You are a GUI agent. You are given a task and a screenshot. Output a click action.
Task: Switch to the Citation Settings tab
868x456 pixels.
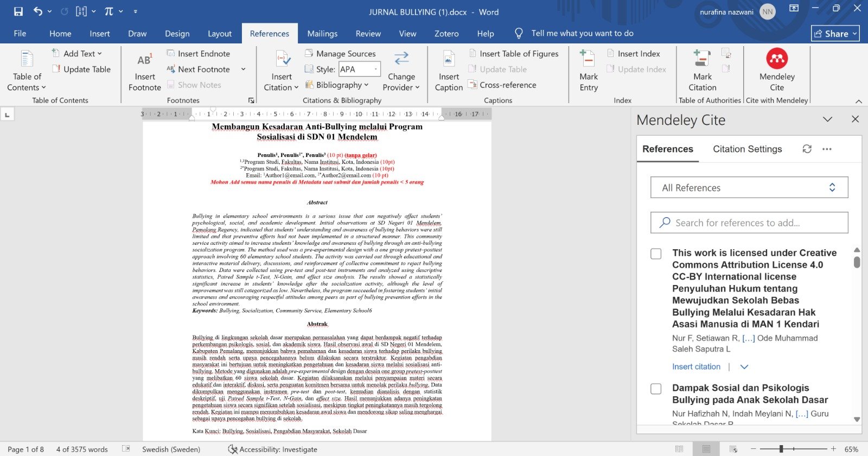coord(747,149)
